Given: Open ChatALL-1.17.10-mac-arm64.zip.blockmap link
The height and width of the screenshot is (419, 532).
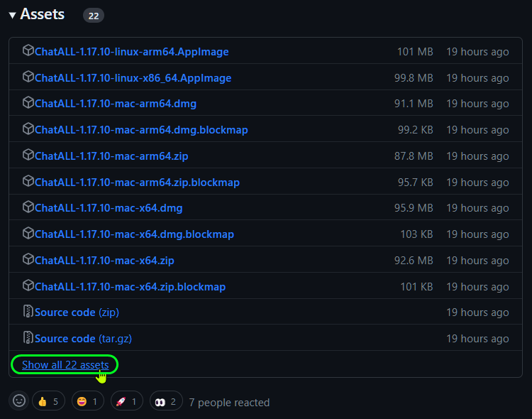Looking at the screenshot, I should tap(137, 182).
